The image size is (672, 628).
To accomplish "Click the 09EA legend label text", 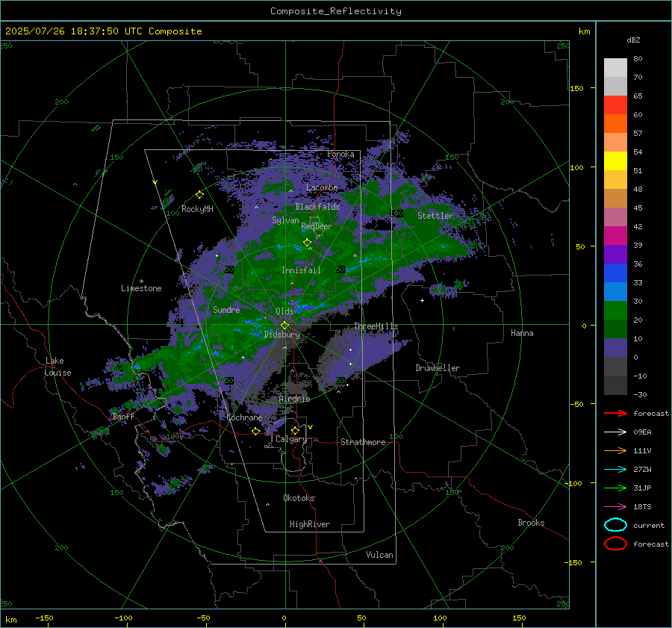I will [642, 432].
